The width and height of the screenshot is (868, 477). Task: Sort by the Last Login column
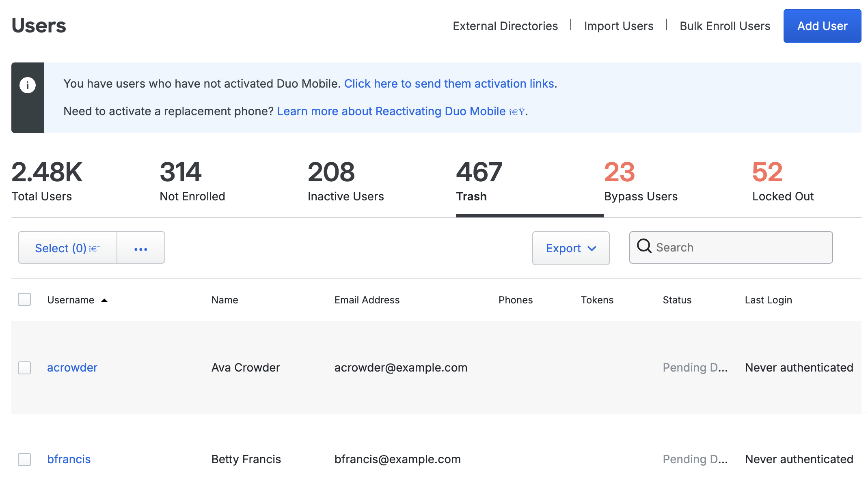tap(768, 300)
